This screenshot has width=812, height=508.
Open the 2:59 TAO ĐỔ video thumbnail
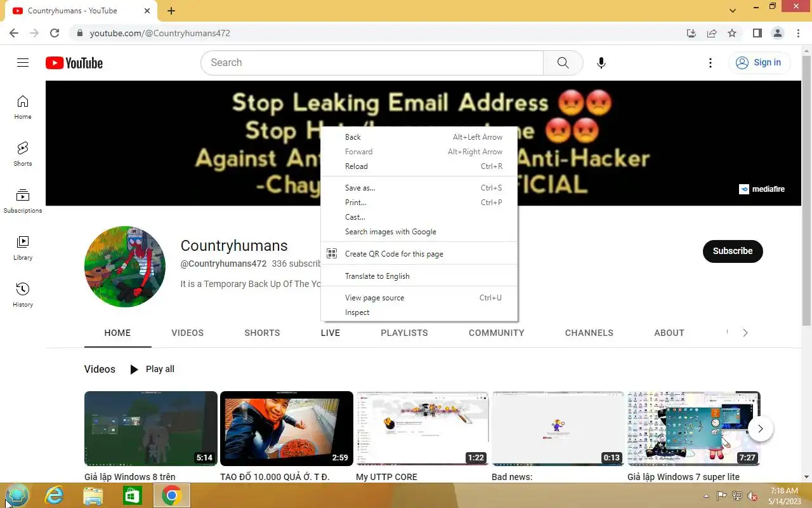click(x=287, y=429)
